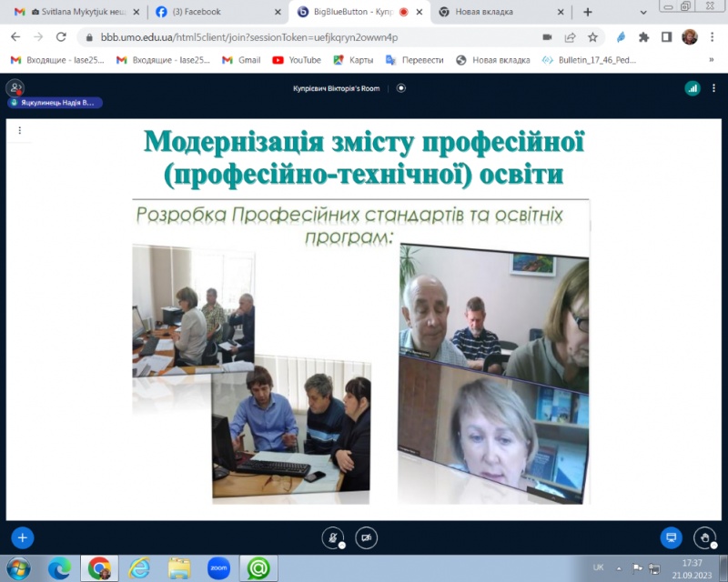Viewport: 728px width, 582px height.
Task: Toggle the muted microphone button
Action: pyautogui.click(x=333, y=537)
